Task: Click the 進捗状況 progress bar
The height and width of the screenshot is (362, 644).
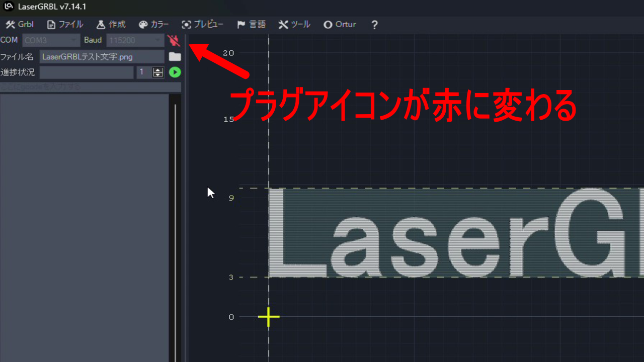Action: click(x=87, y=72)
